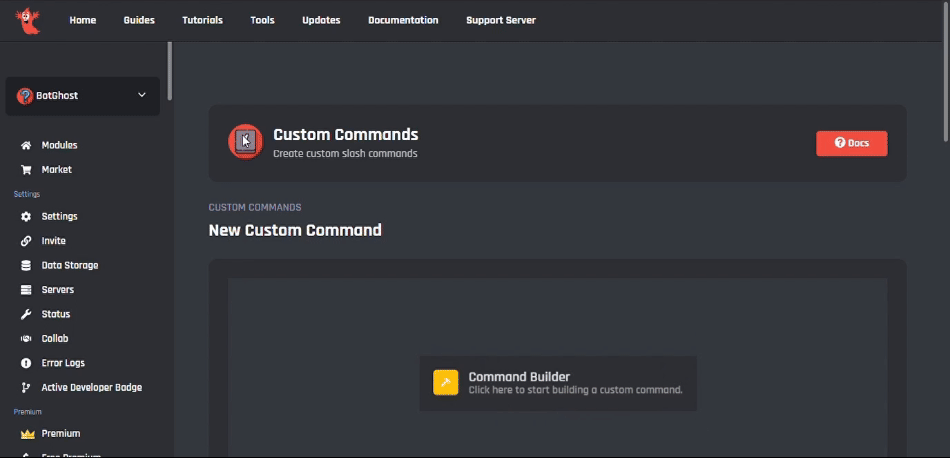Click the Data Storage database icon
The image size is (950, 458).
(26, 265)
